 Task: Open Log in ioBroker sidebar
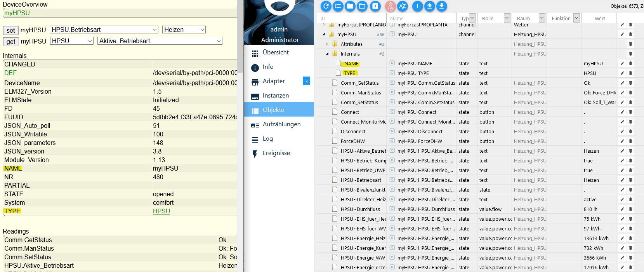click(279, 139)
